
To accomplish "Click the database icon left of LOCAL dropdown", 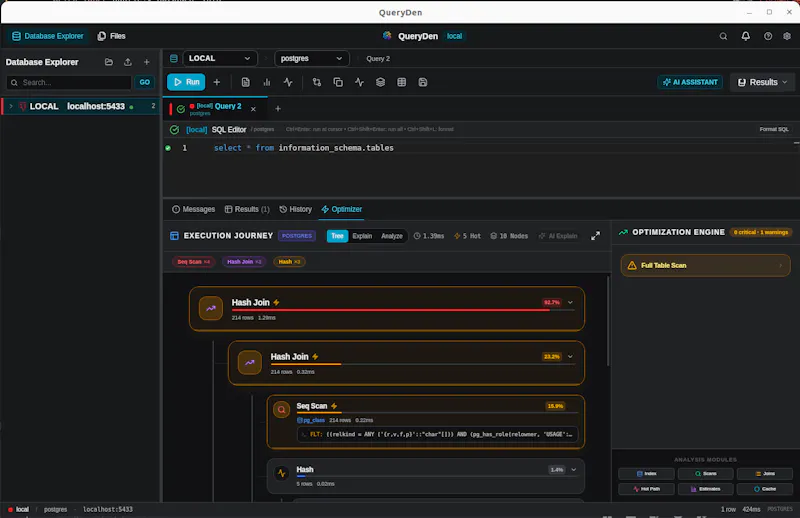I will 174,59.
